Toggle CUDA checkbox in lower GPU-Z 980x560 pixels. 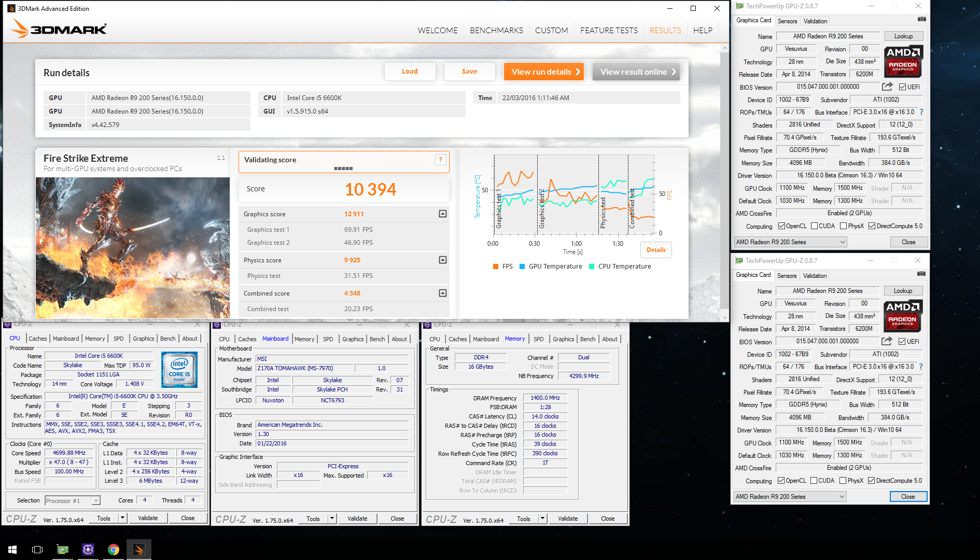[814, 481]
